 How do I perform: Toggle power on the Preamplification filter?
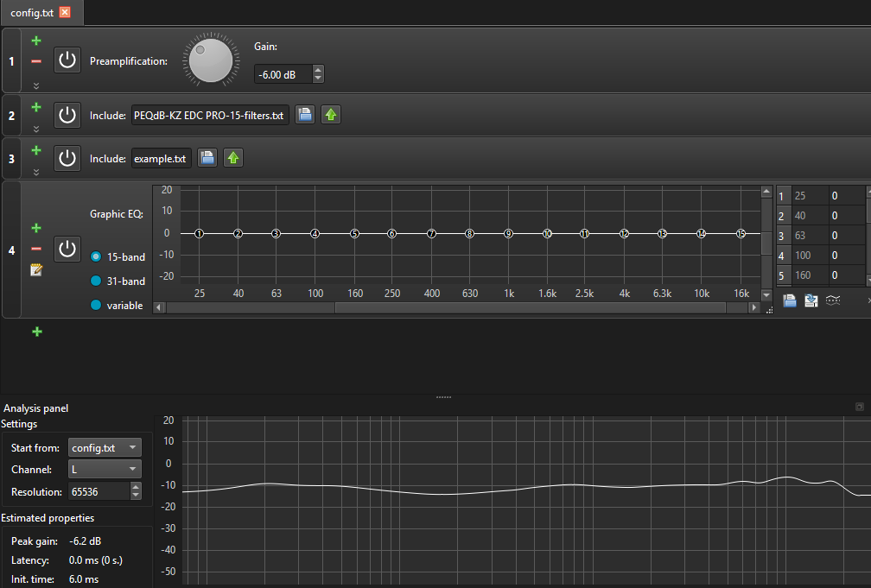[x=67, y=60]
